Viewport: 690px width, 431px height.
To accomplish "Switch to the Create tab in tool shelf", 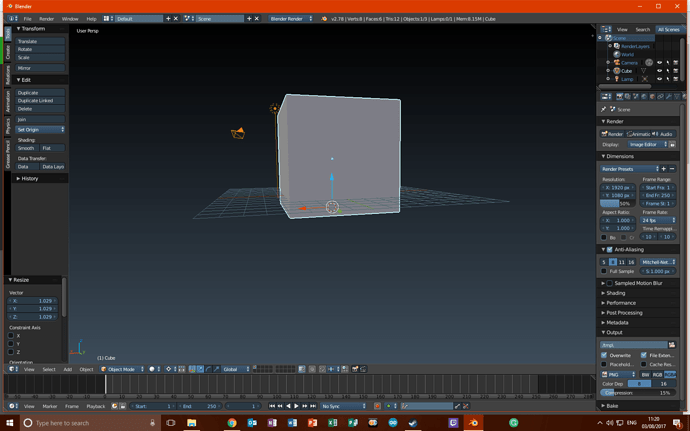I will (x=7, y=52).
